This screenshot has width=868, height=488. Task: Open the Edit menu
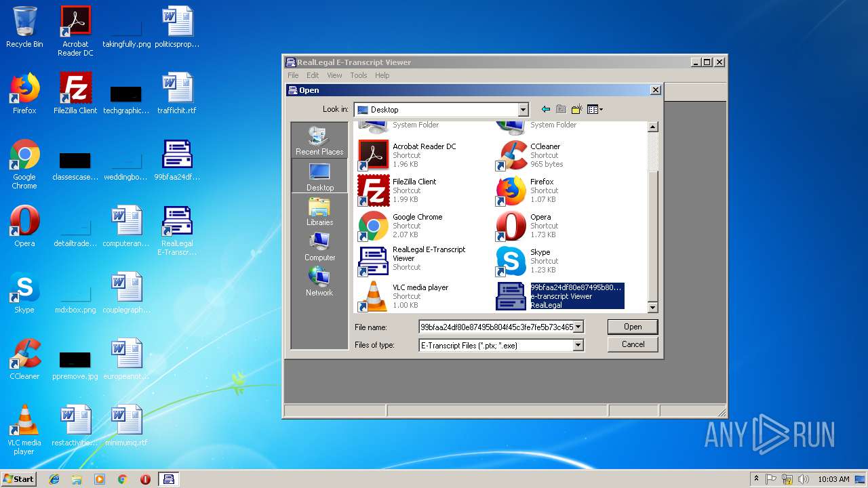(313, 75)
